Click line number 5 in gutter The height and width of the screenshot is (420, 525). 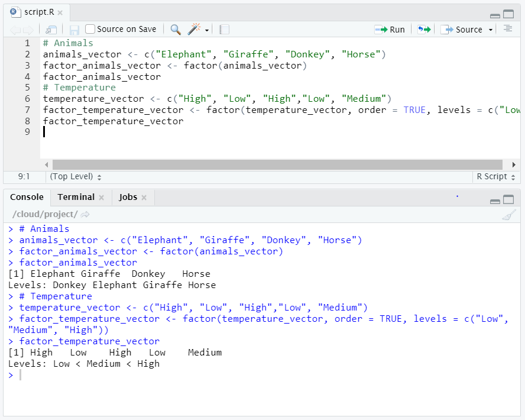tap(27, 88)
